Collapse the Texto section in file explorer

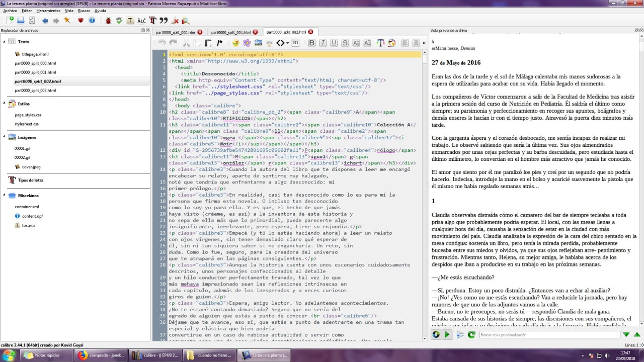[4, 42]
